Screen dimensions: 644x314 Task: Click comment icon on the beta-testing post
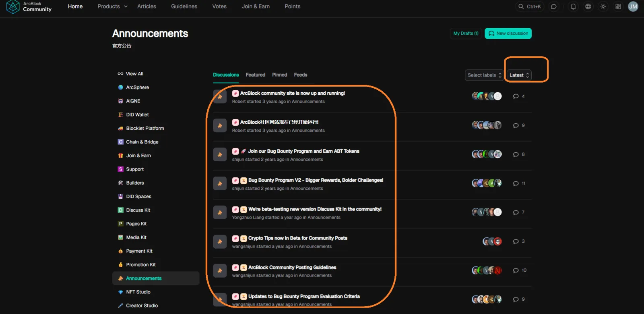516,212
